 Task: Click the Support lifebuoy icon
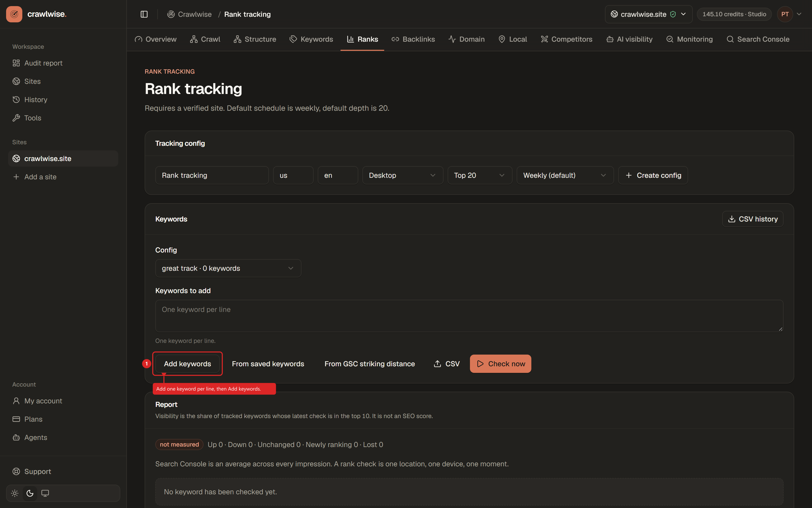16,471
